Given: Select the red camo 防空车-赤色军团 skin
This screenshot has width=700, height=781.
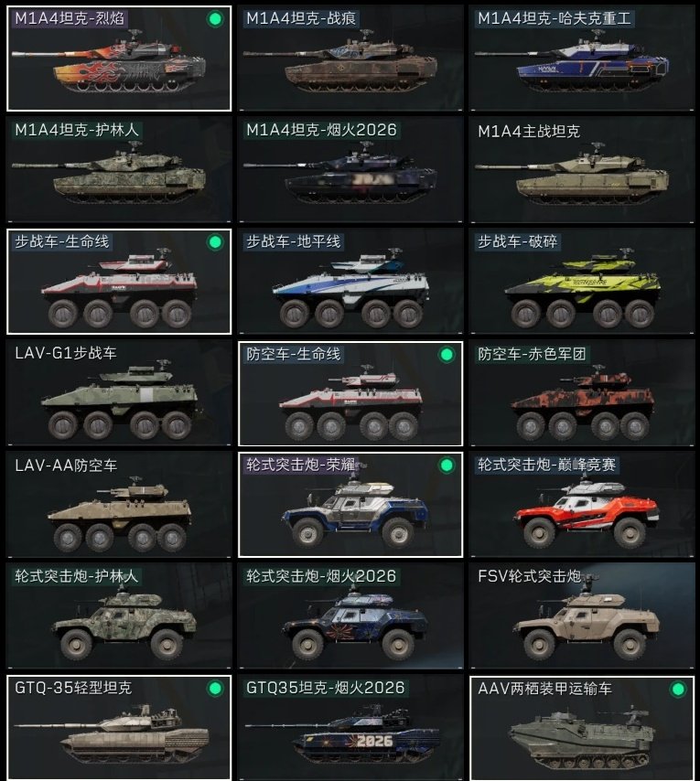Looking at the screenshot, I should pos(582,393).
